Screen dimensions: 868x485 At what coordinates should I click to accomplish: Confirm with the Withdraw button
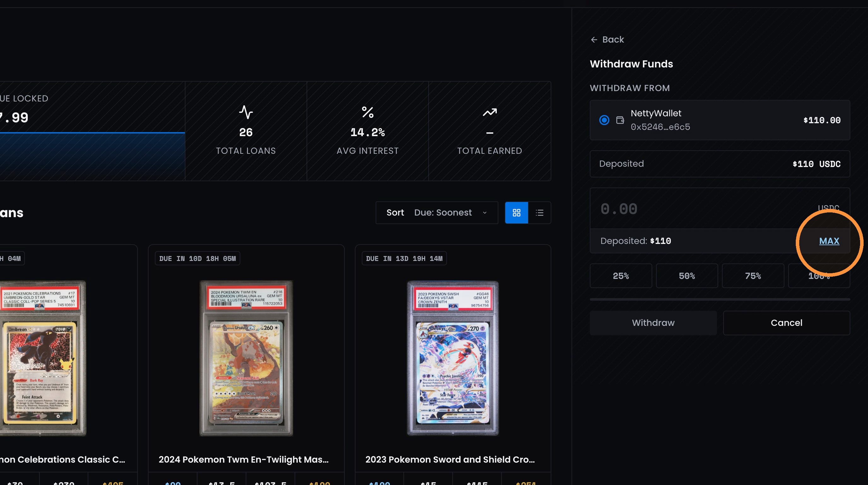653,323
